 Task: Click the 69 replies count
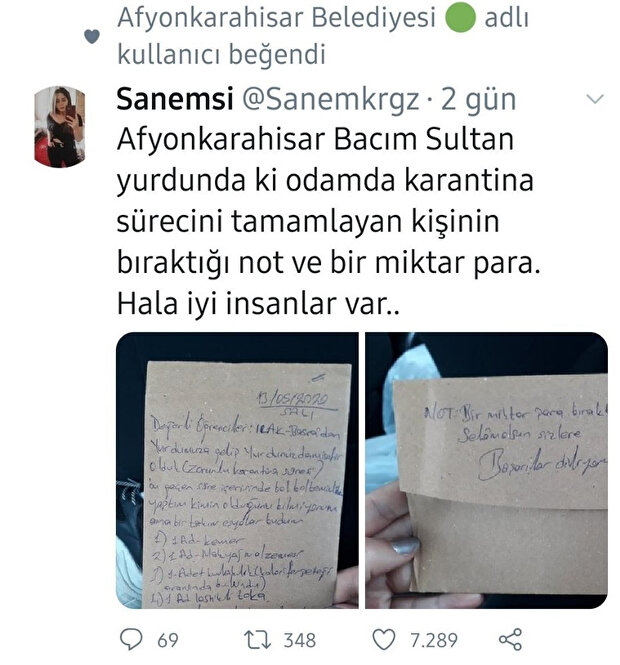click(168, 640)
